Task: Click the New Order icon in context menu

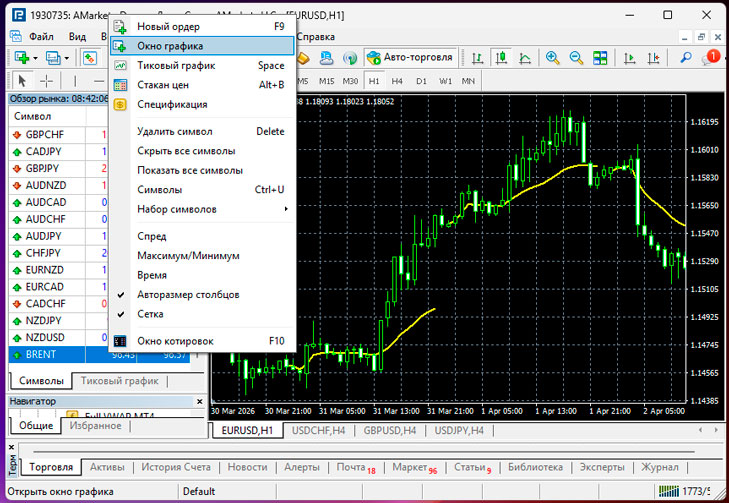Action: click(x=120, y=27)
